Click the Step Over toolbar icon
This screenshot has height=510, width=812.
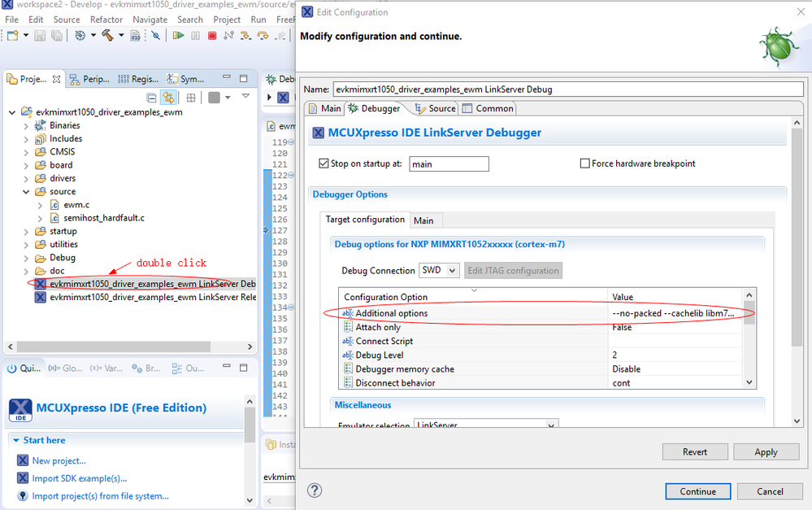263,35
